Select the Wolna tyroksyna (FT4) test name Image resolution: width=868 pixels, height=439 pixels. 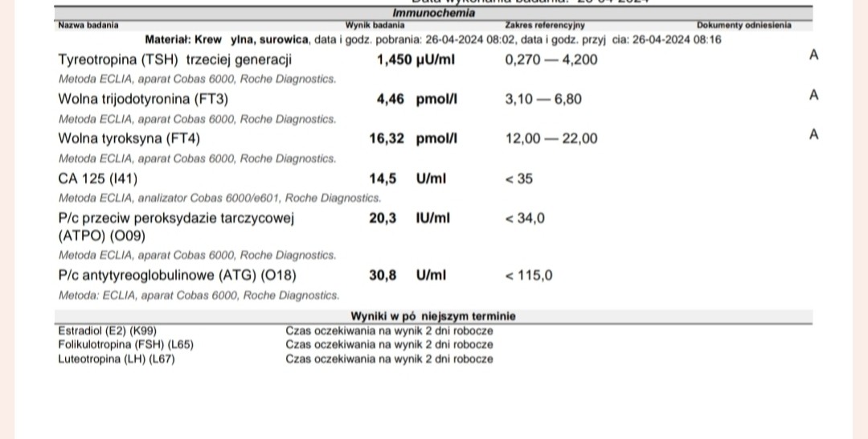tap(129, 138)
